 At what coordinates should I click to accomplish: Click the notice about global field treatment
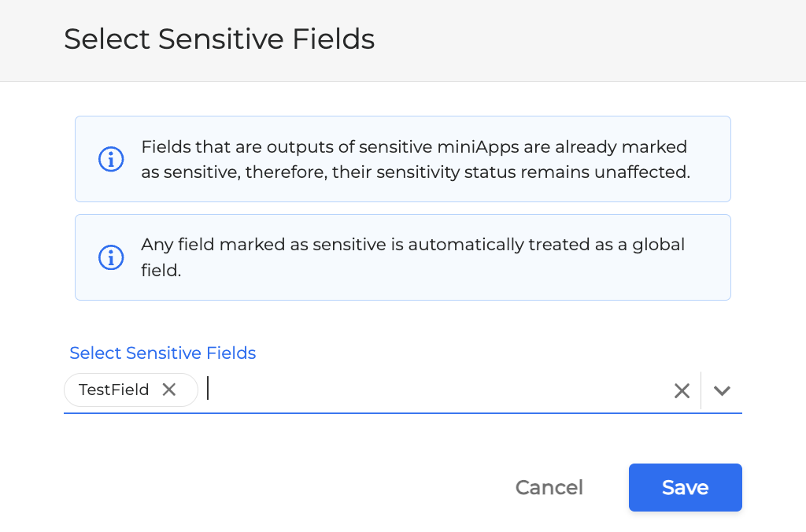(x=403, y=257)
